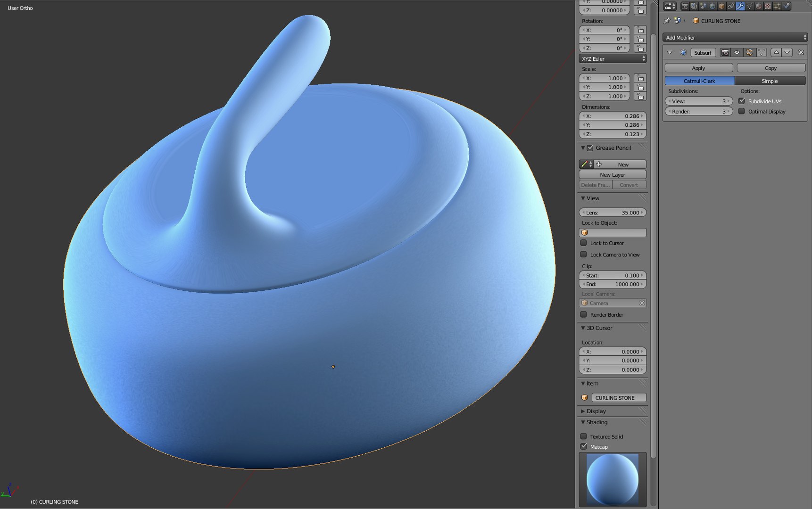Remove the Subsurf modifier with X
The width and height of the screenshot is (812, 509).
point(801,52)
